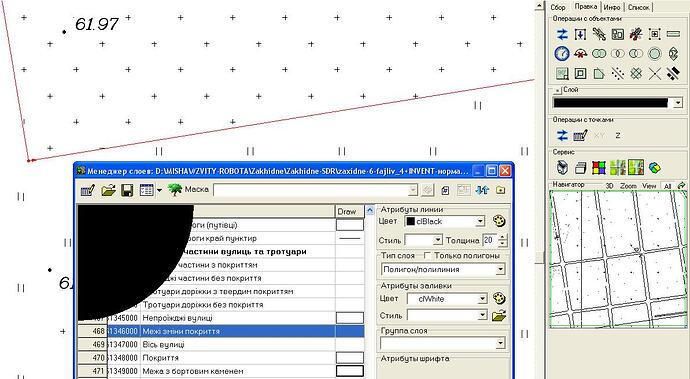Select the Navigator All tab
Viewport: 690px width, 379px height.
click(668, 186)
